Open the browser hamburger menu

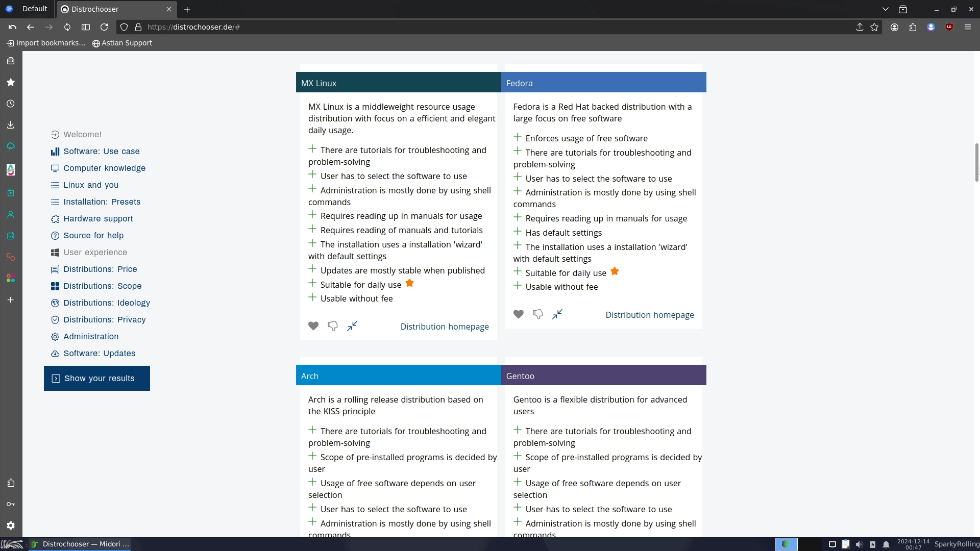968,27
